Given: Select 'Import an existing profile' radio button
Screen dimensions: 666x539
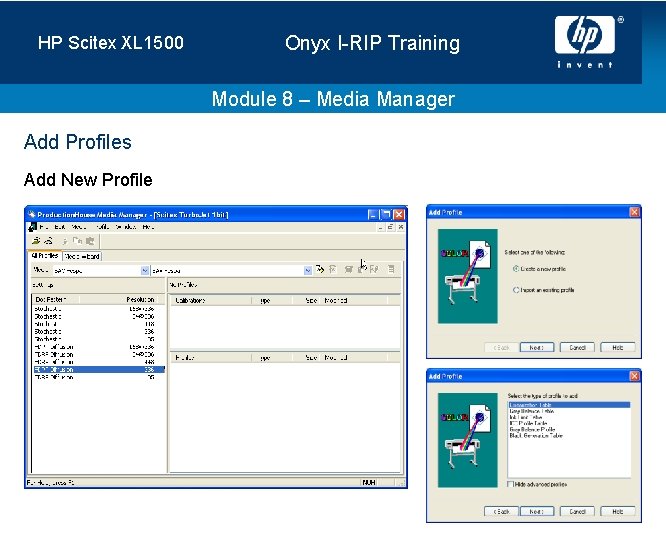Looking at the screenshot, I should [516, 290].
